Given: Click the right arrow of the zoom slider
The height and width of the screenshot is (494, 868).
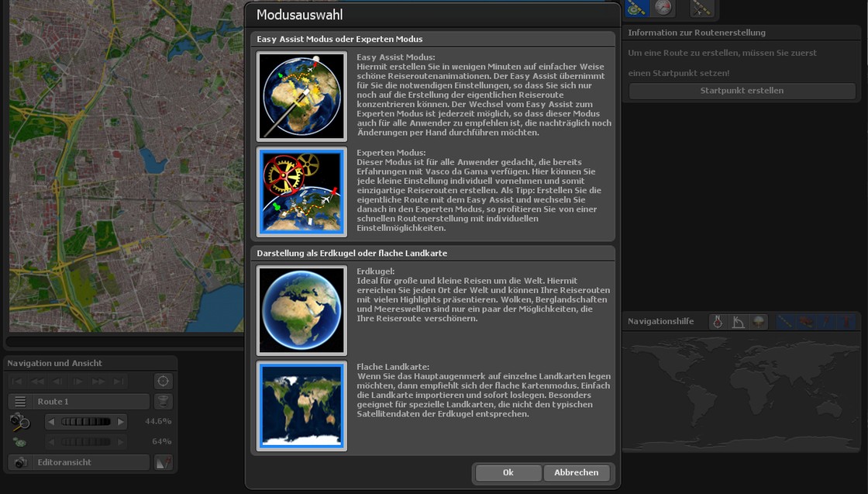Looking at the screenshot, I should [x=121, y=422].
